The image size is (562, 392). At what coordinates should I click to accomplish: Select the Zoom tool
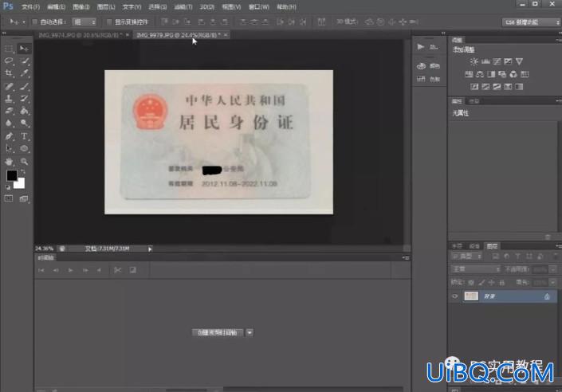24,162
